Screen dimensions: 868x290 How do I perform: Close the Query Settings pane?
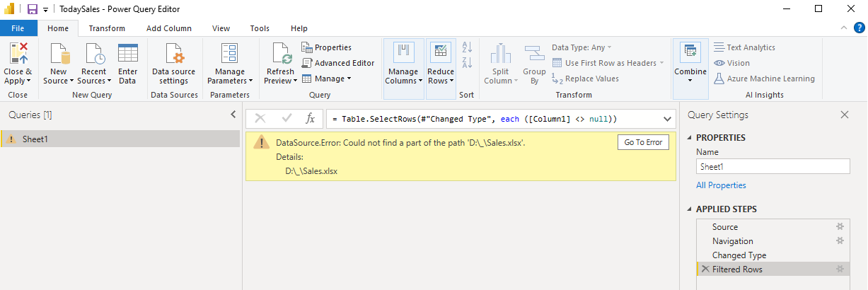844,115
